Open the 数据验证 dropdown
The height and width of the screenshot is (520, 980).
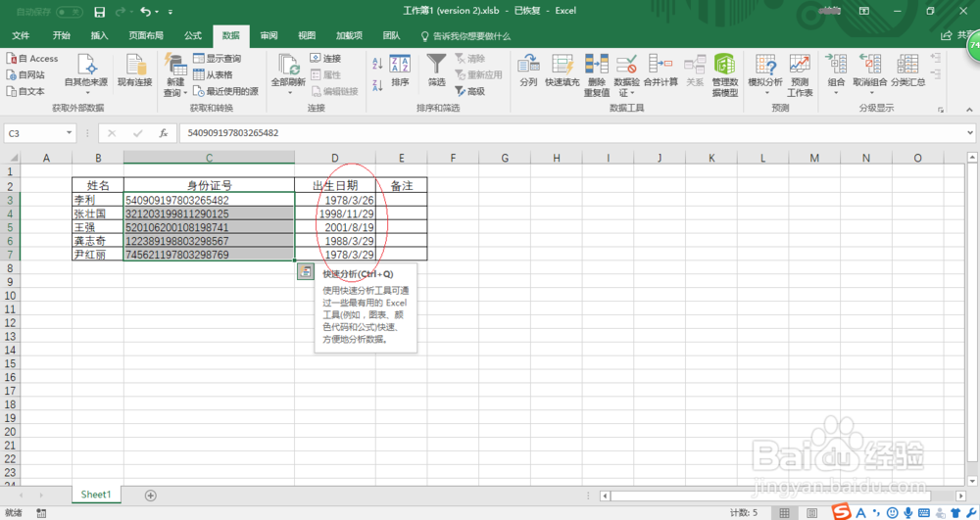626,74
